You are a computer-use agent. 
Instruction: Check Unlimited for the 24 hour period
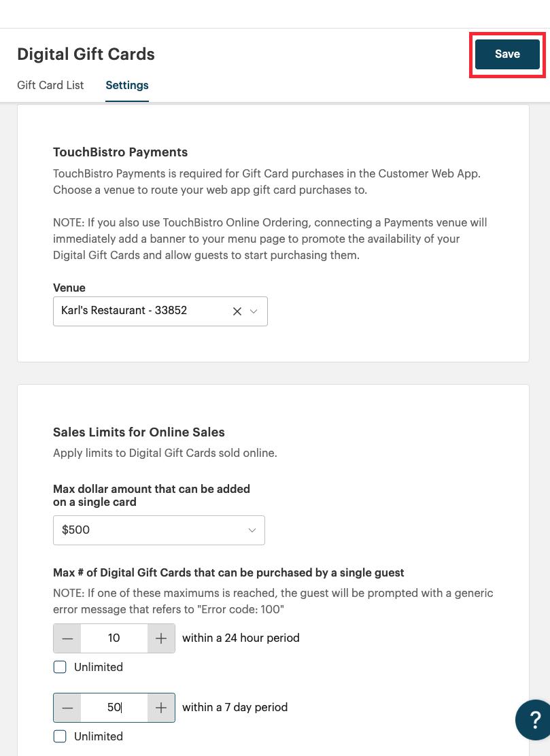60,667
